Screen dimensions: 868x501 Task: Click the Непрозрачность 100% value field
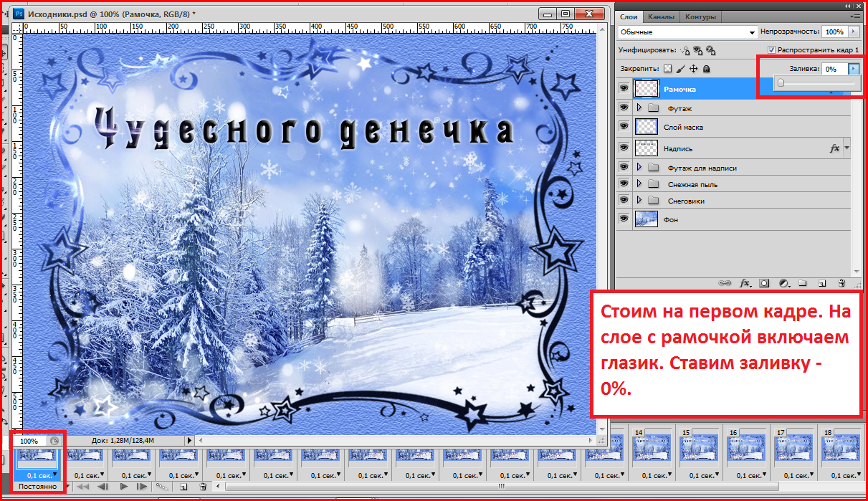pyautogui.click(x=834, y=32)
